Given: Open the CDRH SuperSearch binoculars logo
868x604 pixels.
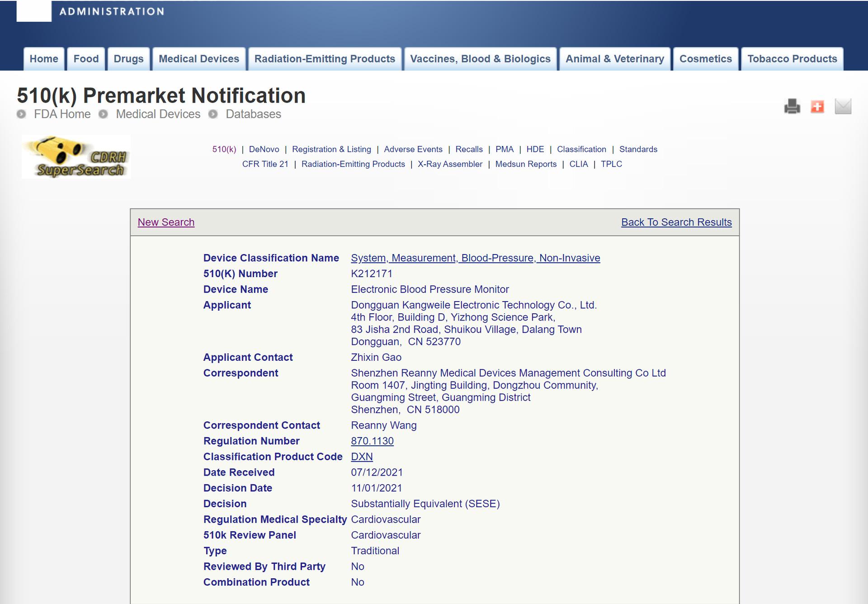Looking at the screenshot, I should [x=76, y=157].
